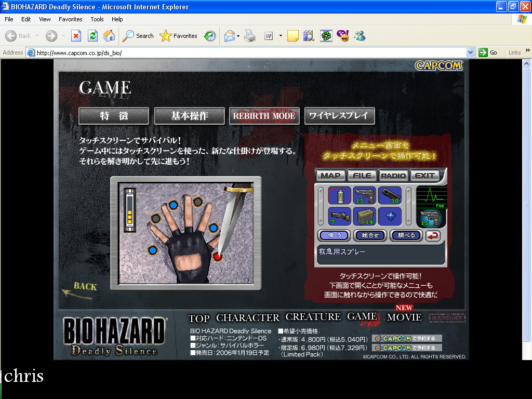Click the Refresh page icon
Screen dimensions: 532x399
click(x=92, y=36)
